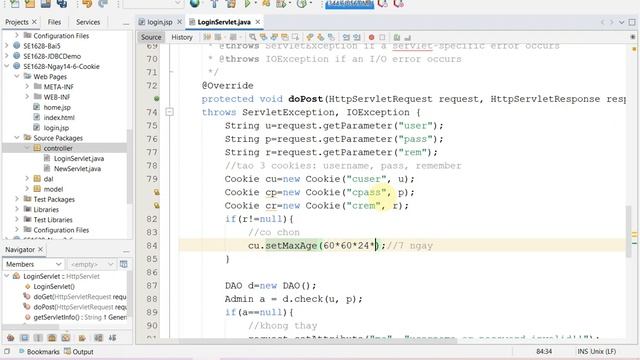Image resolution: width=640 pixels, height=360 pixels.
Task: Click the Previous Bookmark editor icon
Action: (310, 37)
